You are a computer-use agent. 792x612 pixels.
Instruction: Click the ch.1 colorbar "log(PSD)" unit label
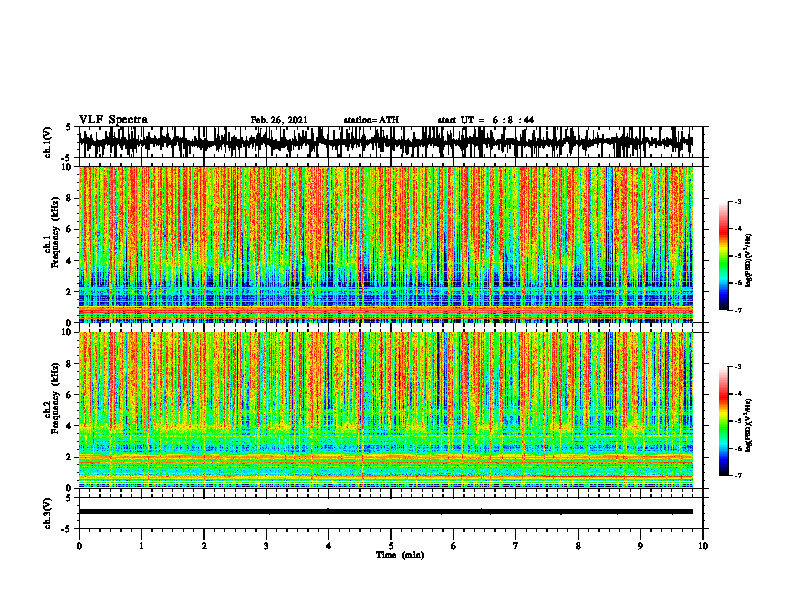click(749, 261)
